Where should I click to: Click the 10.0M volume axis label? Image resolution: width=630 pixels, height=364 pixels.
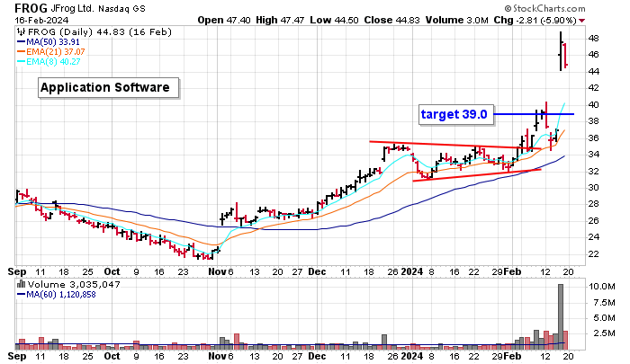(601, 287)
